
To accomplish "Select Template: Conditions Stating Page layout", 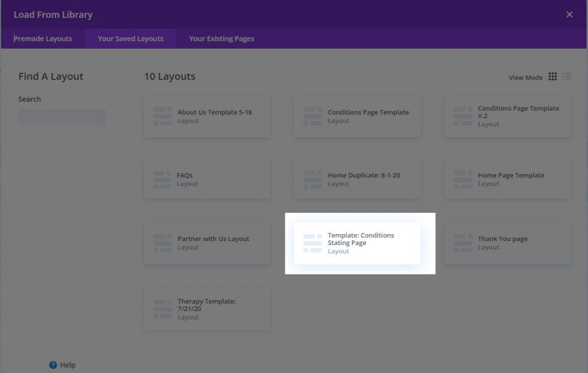I will tap(357, 243).
